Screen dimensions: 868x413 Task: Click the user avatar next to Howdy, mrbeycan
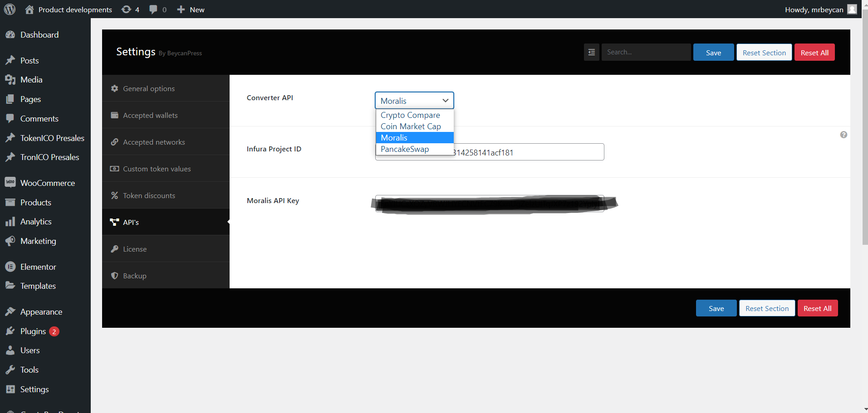(852, 10)
